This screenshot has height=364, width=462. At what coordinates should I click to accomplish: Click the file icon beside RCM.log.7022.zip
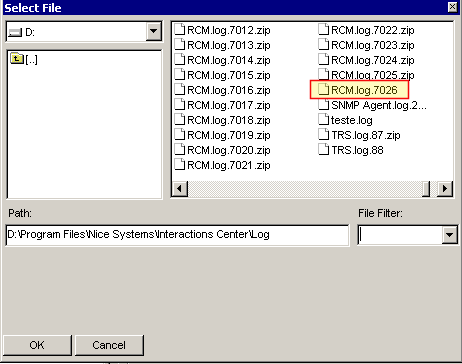pos(324,29)
